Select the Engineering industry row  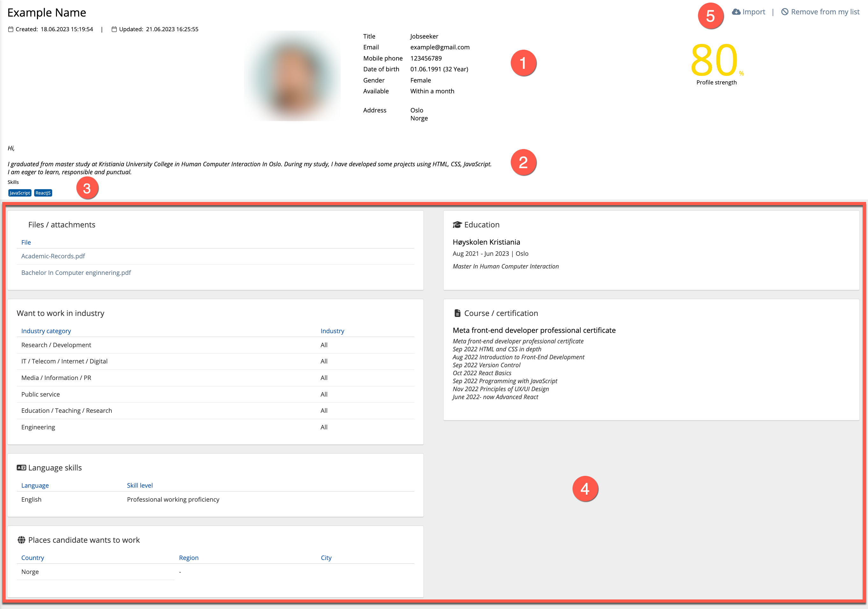[x=216, y=427]
